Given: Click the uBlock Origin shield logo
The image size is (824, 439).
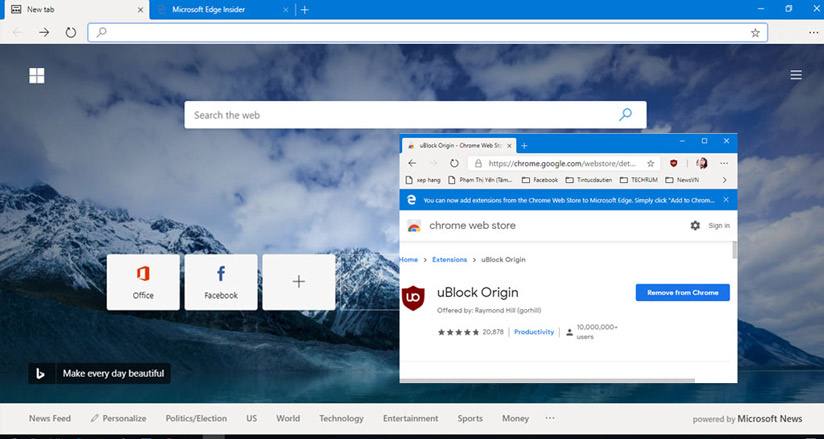Looking at the screenshot, I should tap(413, 298).
